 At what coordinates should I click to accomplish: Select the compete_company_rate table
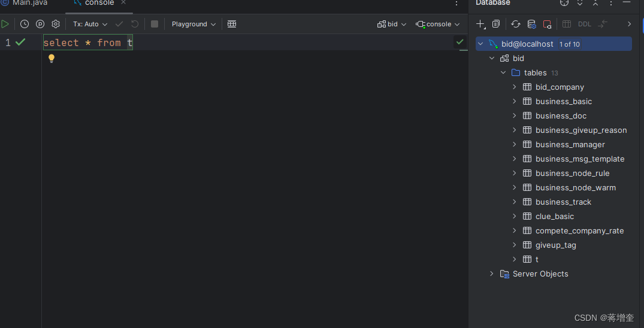579,230
